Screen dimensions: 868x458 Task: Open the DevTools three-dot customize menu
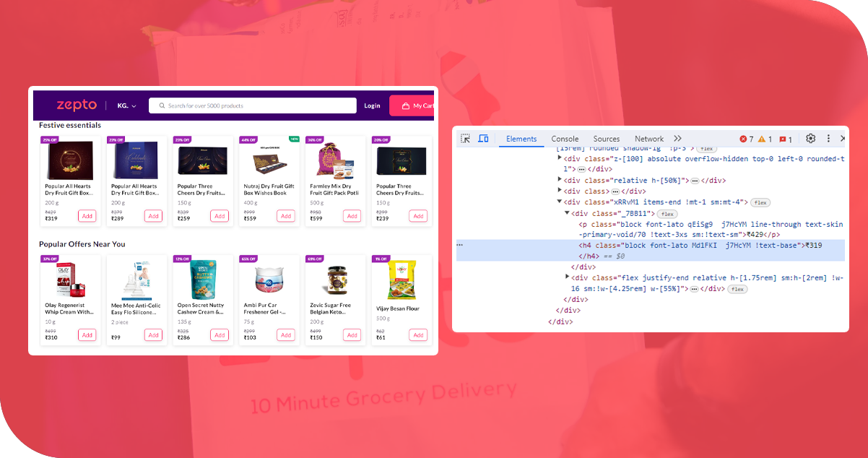click(x=828, y=139)
